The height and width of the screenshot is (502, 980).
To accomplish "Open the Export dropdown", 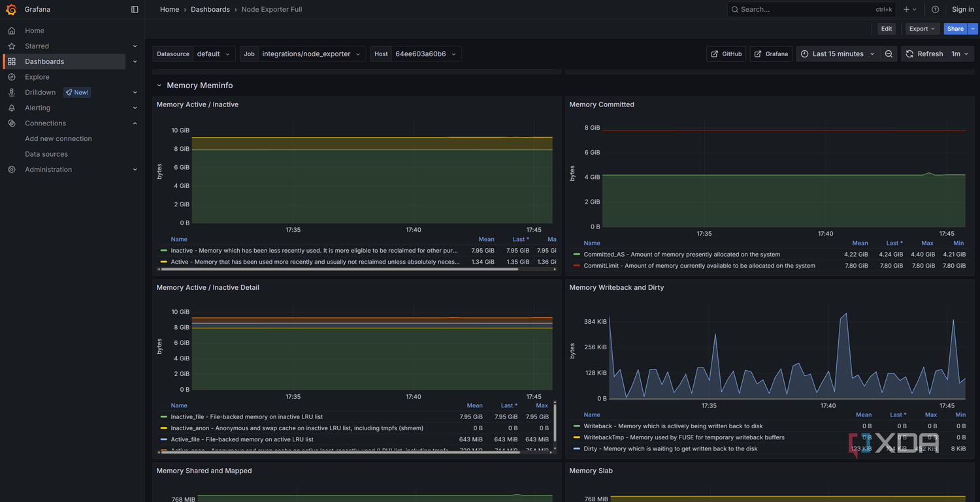I will coord(923,29).
